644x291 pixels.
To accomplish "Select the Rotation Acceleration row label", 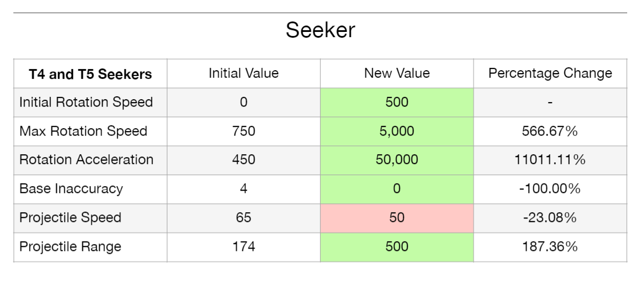I will tap(86, 159).
